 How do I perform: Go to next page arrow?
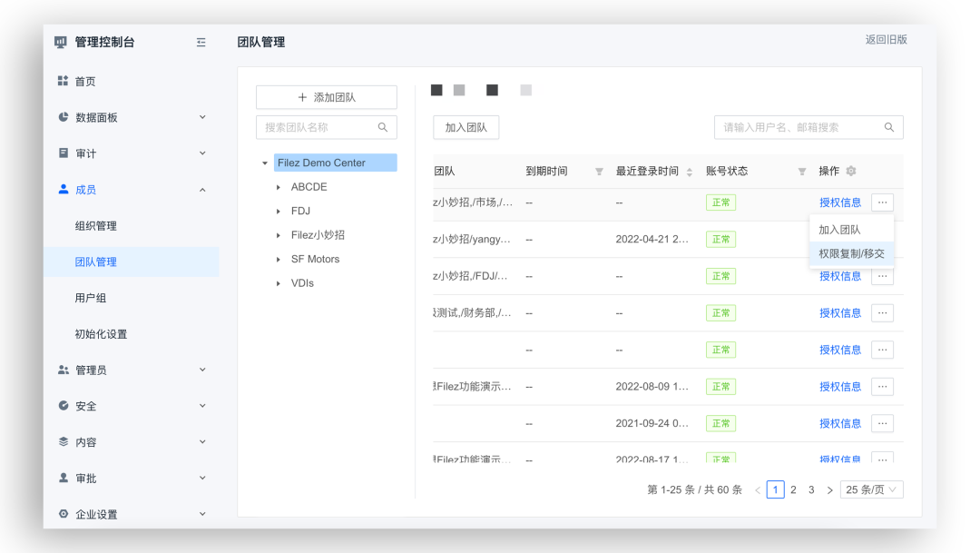pos(829,489)
